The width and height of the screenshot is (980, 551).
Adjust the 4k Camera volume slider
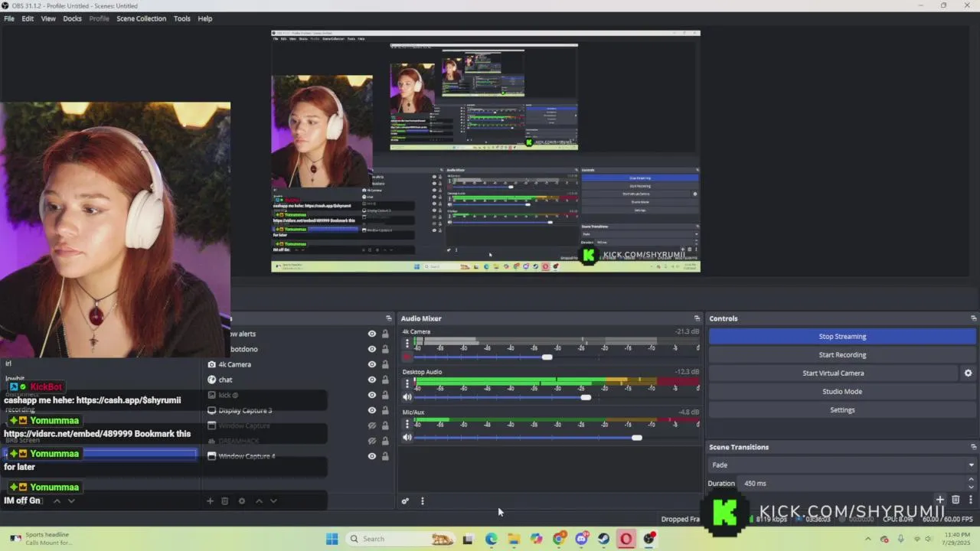click(x=547, y=357)
